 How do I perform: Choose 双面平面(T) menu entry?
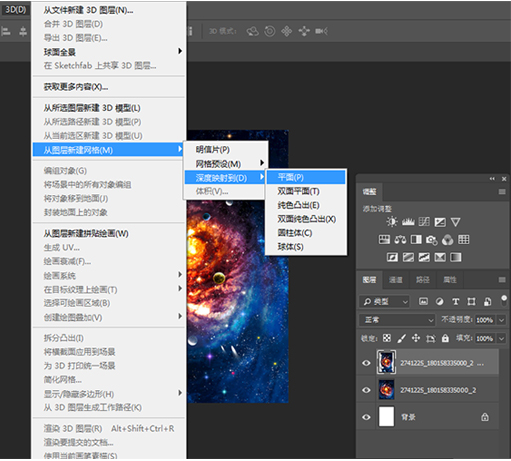(x=306, y=191)
